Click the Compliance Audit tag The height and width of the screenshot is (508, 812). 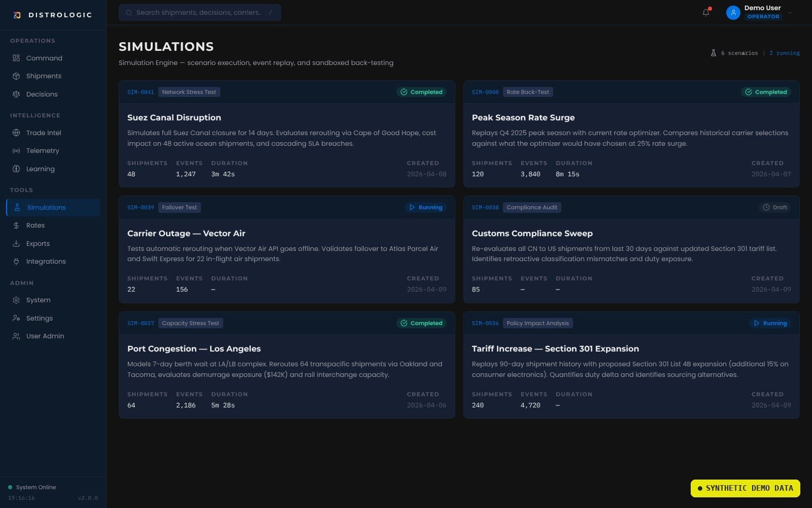532,207
